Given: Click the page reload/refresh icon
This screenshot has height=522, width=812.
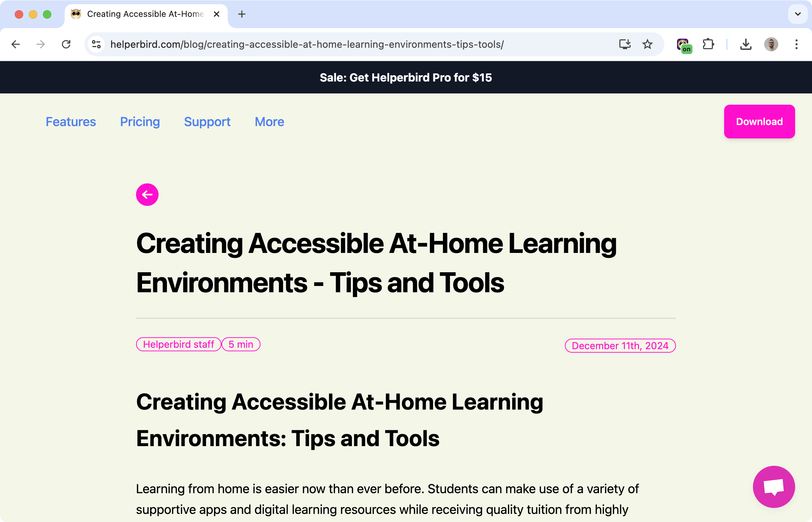Looking at the screenshot, I should coord(67,44).
